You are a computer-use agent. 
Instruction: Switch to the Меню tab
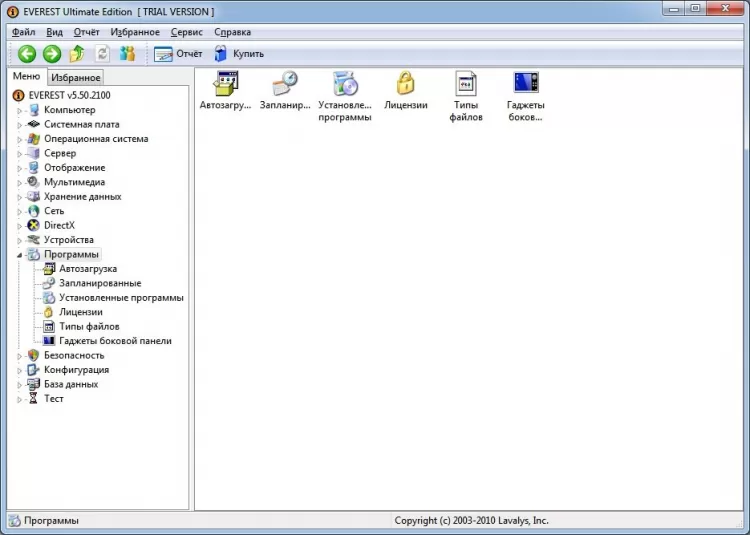point(26,76)
